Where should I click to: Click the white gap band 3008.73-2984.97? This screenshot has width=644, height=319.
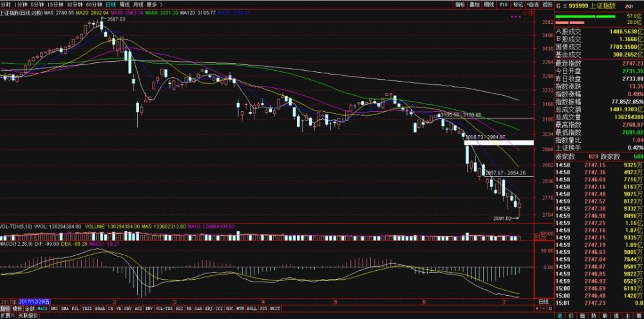[x=498, y=143]
